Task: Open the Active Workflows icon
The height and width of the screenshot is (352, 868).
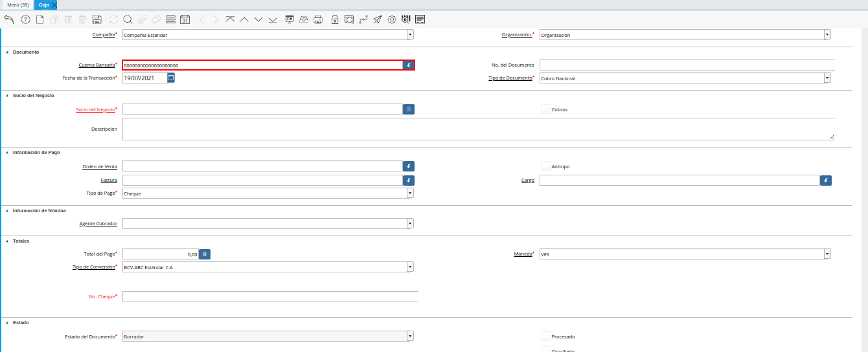Action: pyautogui.click(x=363, y=19)
